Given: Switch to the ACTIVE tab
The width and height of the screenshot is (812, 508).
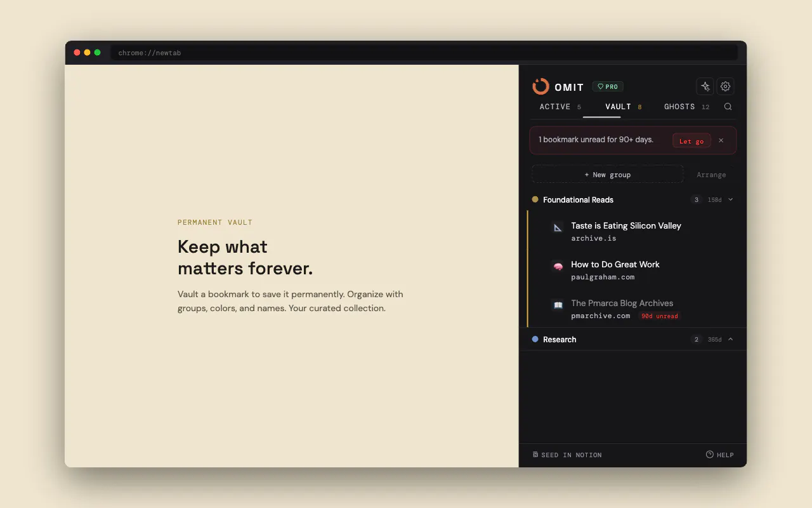Looking at the screenshot, I should point(560,107).
